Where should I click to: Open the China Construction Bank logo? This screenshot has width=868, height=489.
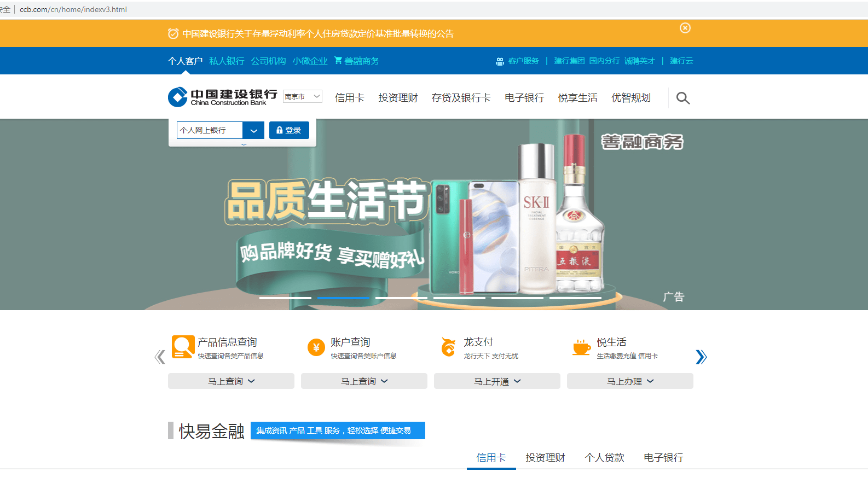[223, 97]
